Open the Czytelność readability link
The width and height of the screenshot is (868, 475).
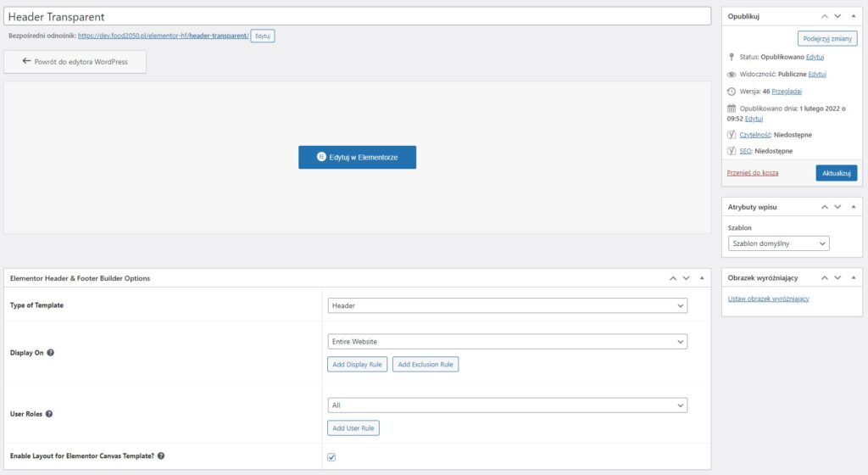[x=755, y=135]
